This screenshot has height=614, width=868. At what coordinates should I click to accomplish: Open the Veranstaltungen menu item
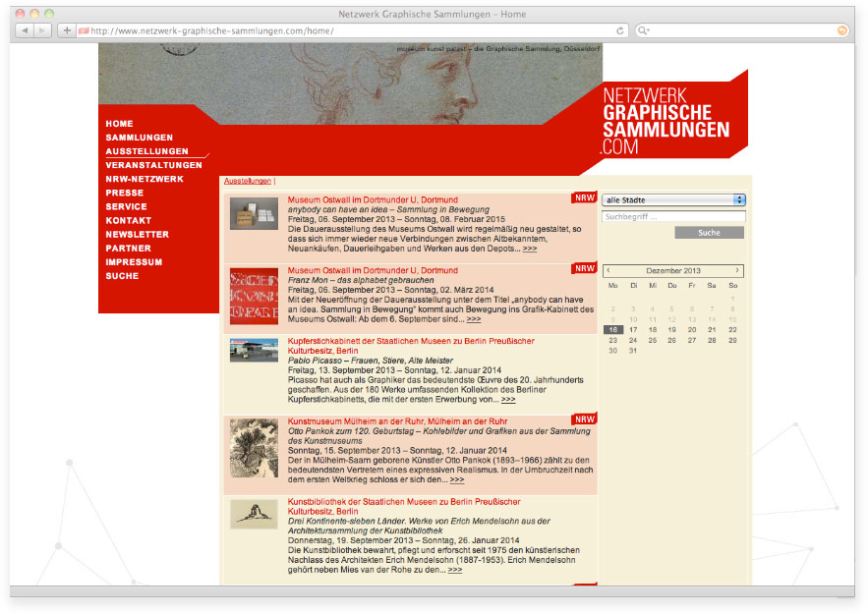(x=153, y=165)
